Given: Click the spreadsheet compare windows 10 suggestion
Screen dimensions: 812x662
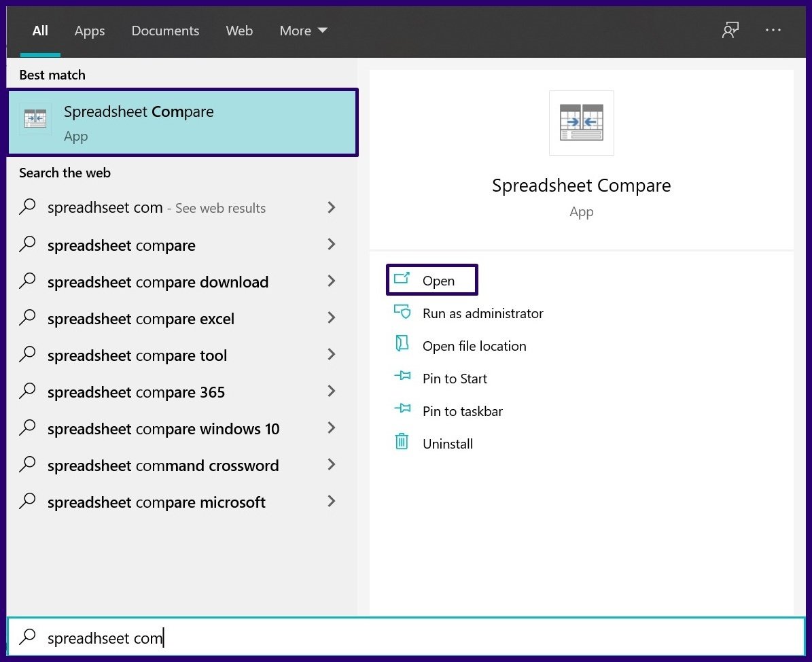Looking at the screenshot, I should 163,428.
